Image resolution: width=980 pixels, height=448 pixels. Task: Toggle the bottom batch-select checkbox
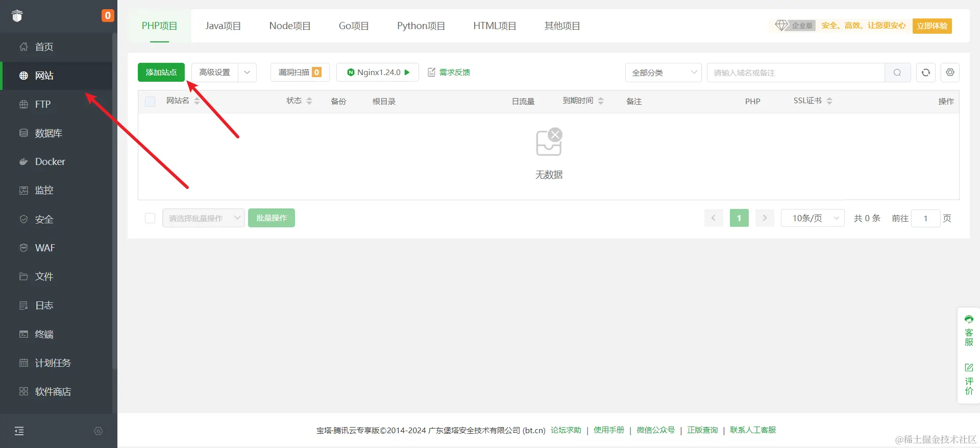(150, 218)
